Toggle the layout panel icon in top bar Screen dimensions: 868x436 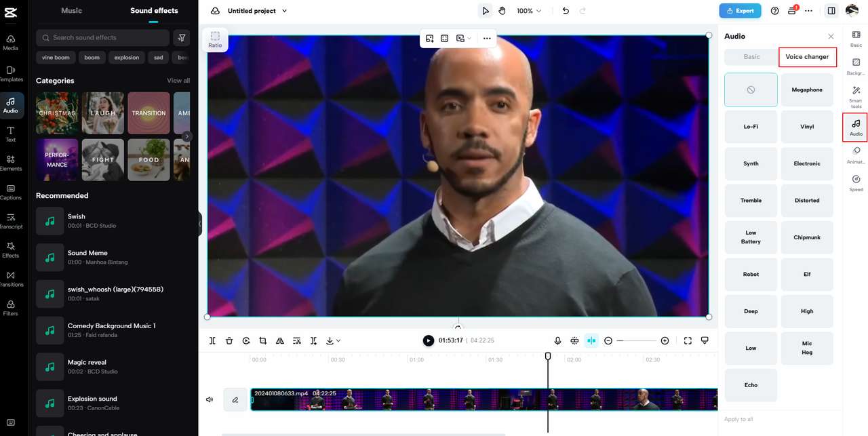click(831, 11)
